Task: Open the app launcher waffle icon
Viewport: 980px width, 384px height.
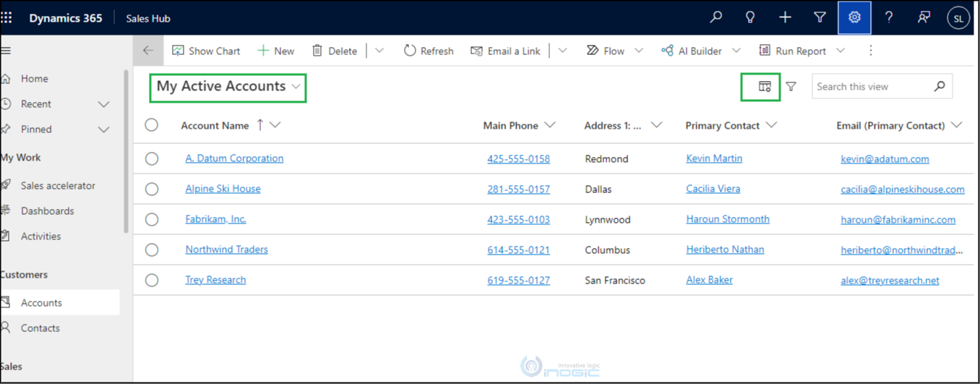Action: [7, 18]
